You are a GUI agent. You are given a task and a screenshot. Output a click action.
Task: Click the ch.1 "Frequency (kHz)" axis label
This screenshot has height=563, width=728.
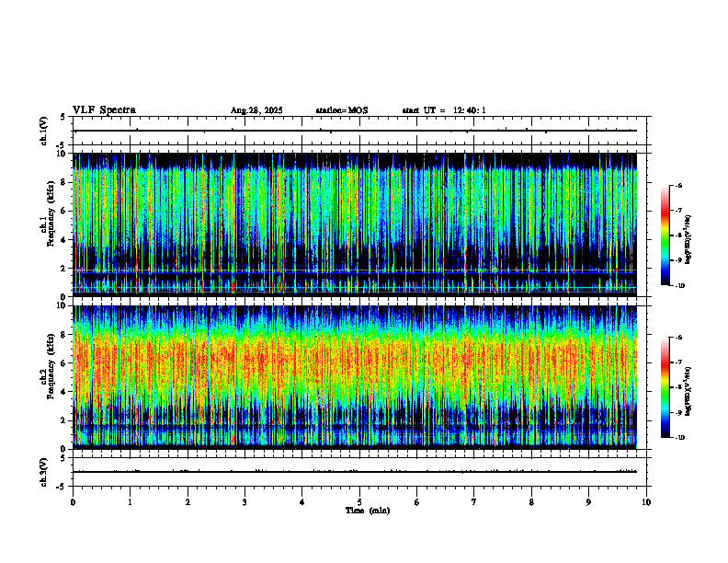[51, 213]
